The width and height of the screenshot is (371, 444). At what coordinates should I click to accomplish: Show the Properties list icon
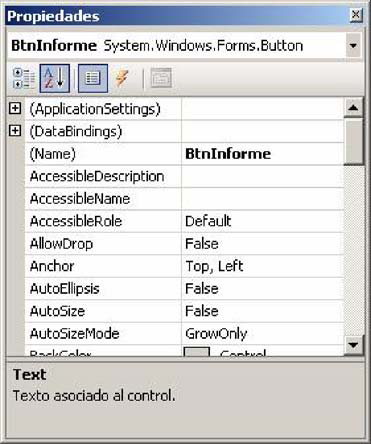(93, 78)
